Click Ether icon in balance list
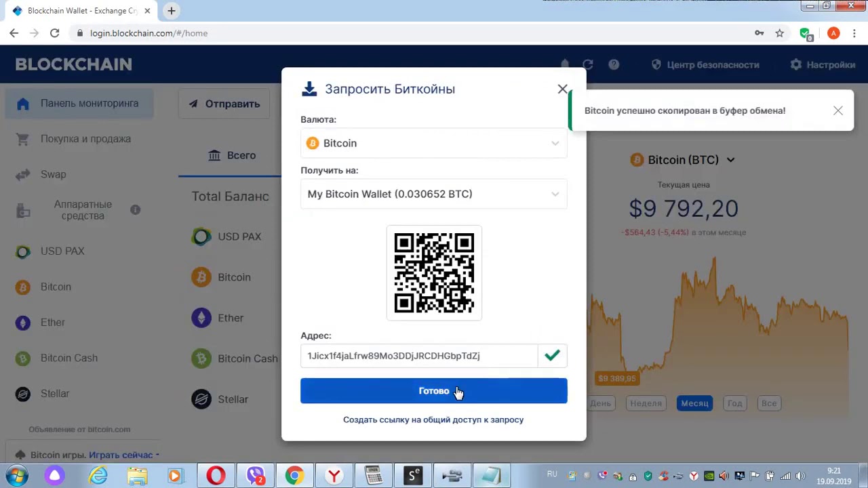Screen dimensions: 868x488 pos(201,318)
